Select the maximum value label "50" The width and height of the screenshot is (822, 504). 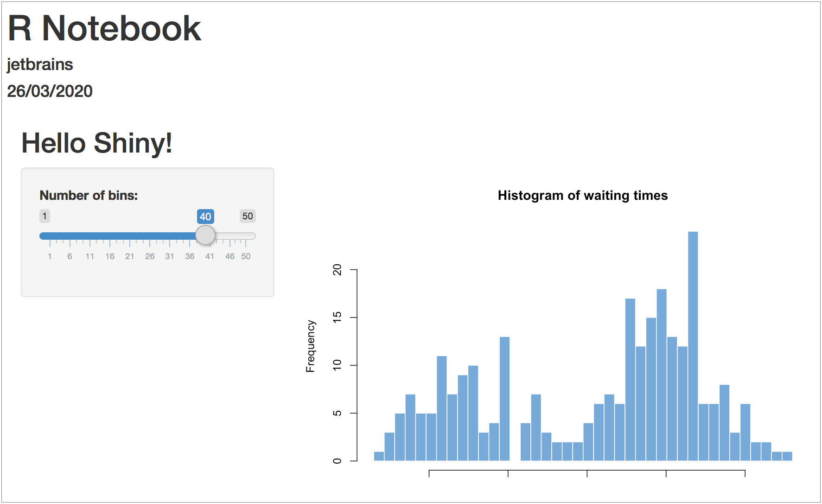(248, 216)
